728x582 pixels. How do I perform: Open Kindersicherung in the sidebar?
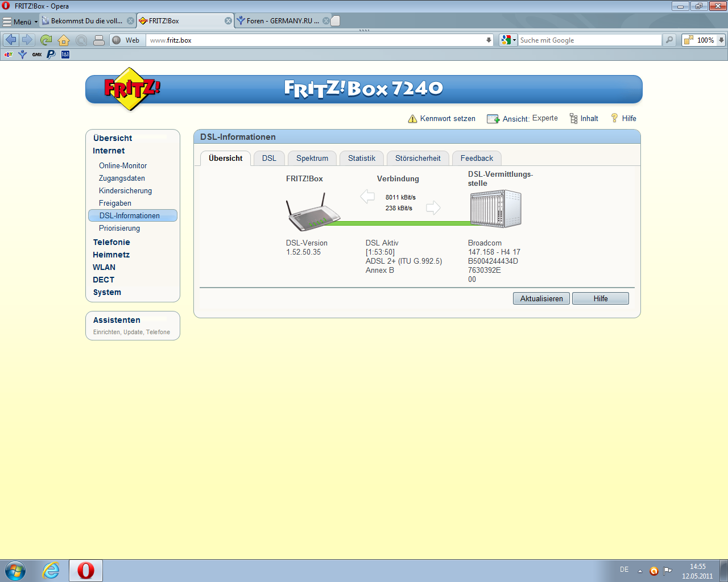(125, 190)
